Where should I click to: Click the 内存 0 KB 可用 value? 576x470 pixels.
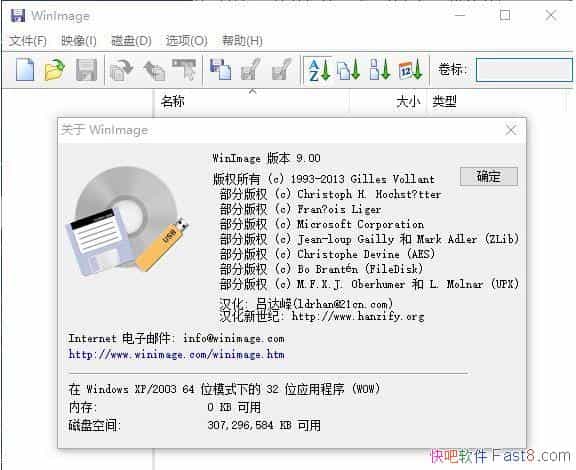tap(234, 407)
